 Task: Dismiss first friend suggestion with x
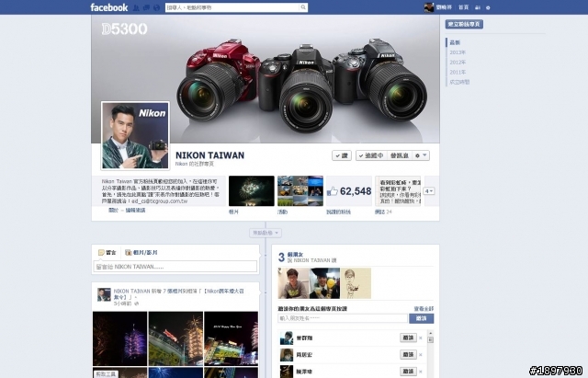[421, 338]
